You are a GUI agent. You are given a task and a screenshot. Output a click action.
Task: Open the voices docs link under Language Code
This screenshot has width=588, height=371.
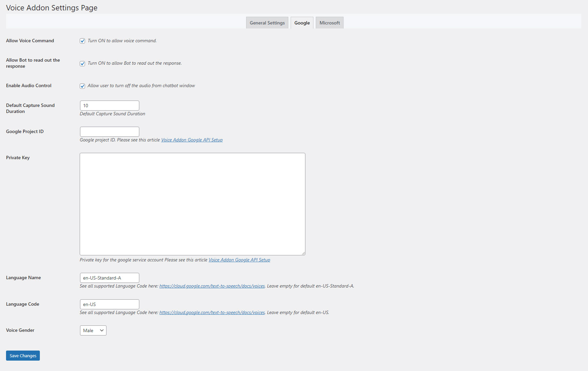(x=212, y=312)
